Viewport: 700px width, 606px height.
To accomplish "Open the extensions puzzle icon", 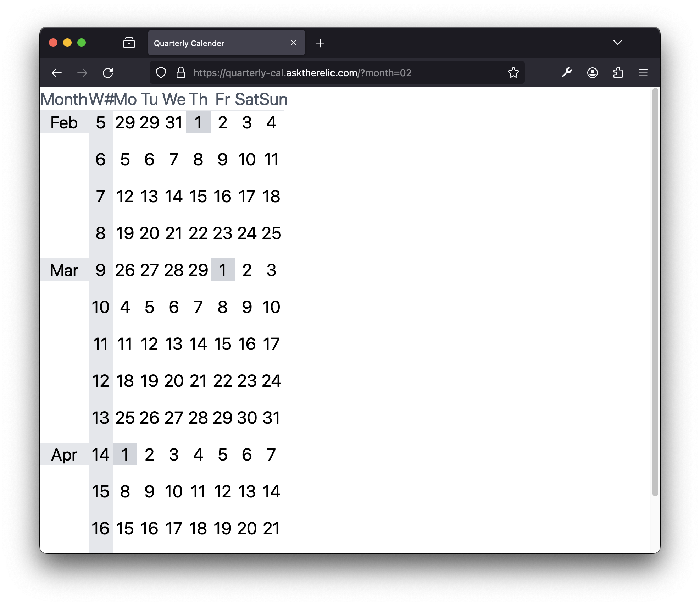I will point(618,73).
